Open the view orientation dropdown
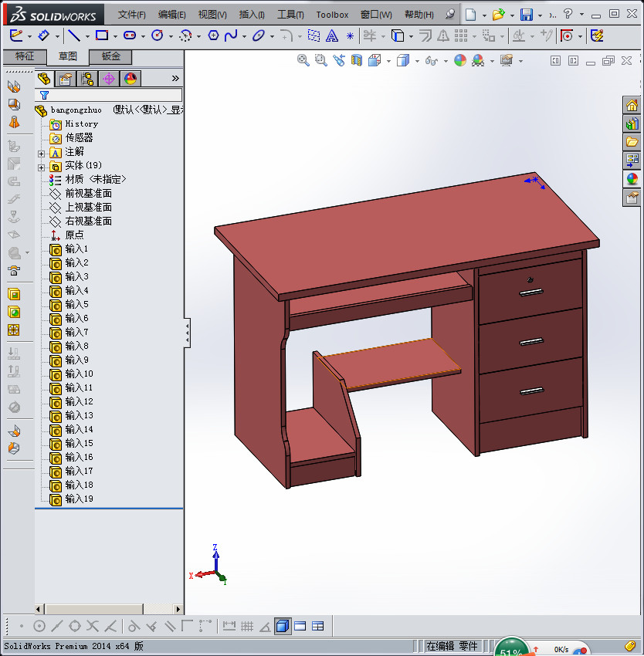 [x=388, y=60]
